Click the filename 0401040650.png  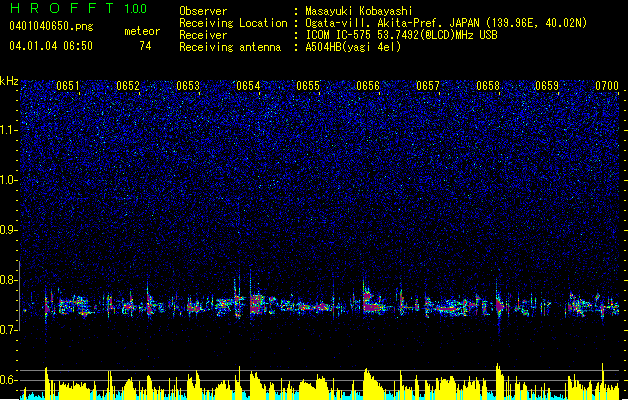tap(51, 27)
